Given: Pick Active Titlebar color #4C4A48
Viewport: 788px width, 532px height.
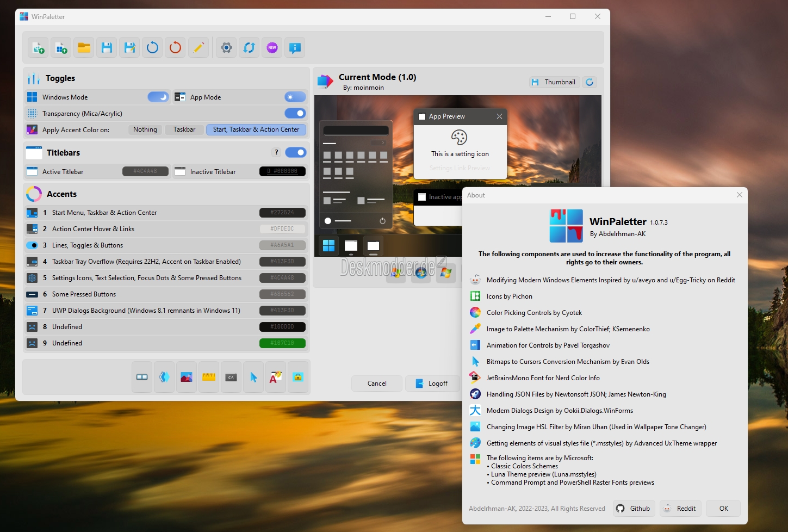Looking at the screenshot, I should coord(145,171).
